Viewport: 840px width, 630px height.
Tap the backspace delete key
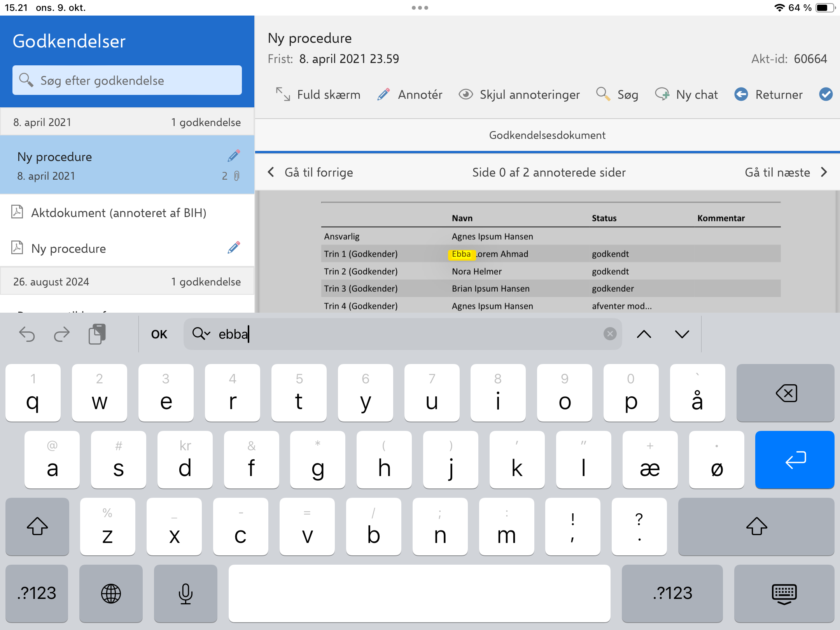point(786,393)
